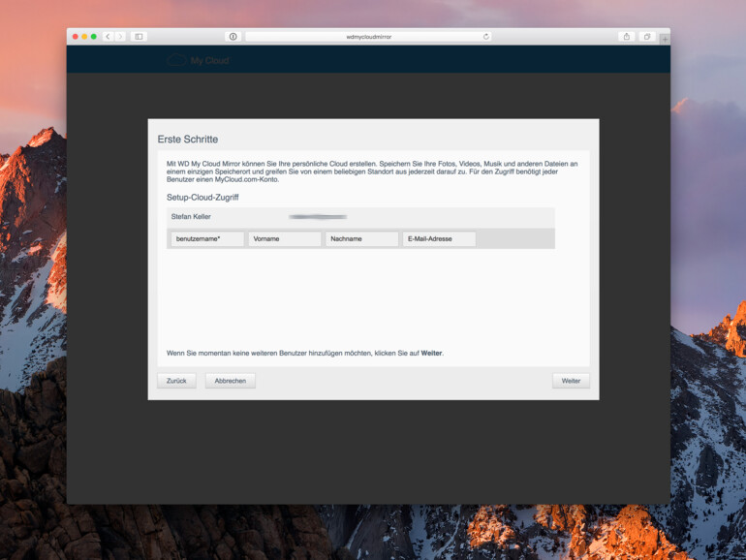Screen dimensions: 746x560
Task: Toggle the Safari sidebar button
Action: point(139,37)
